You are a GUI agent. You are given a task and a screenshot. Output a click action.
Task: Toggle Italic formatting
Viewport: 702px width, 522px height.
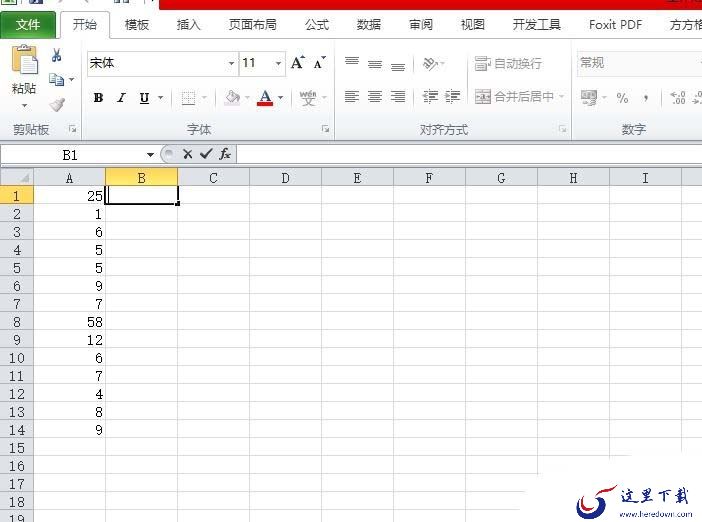pyautogui.click(x=121, y=98)
